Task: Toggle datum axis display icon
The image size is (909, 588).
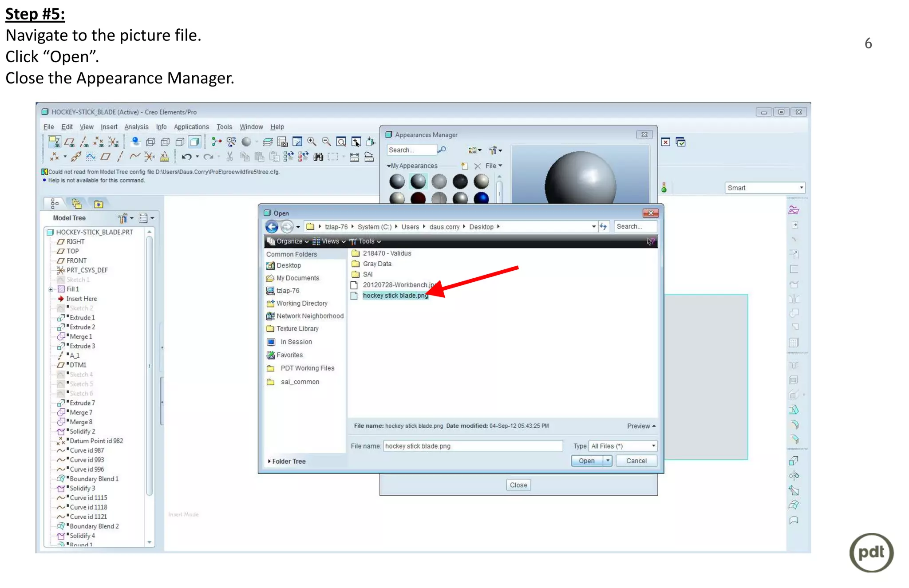Action: click(84, 142)
